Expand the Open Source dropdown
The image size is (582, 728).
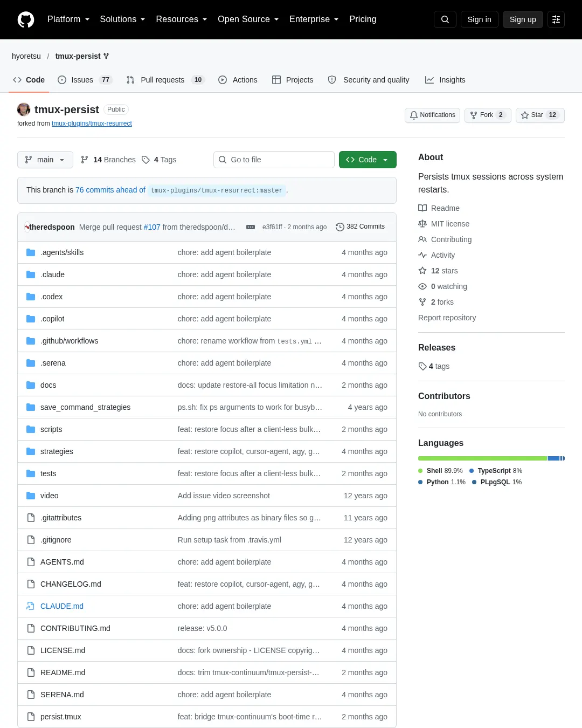click(248, 19)
